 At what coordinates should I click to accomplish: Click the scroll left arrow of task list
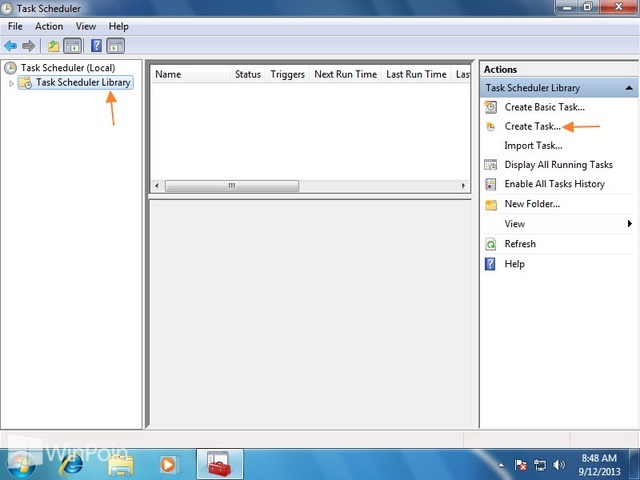point(157,186)
